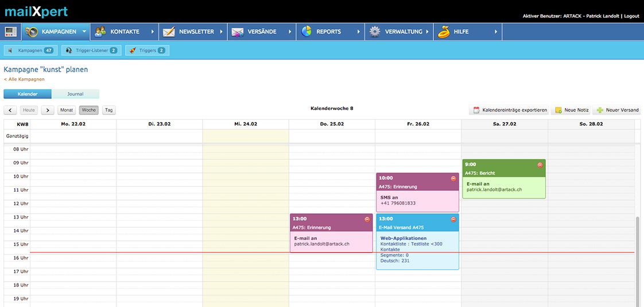The image size is (644, 307).
Task: Open the 13:00 E-Mail Versand A475 entry
Action: pos(417,228)
